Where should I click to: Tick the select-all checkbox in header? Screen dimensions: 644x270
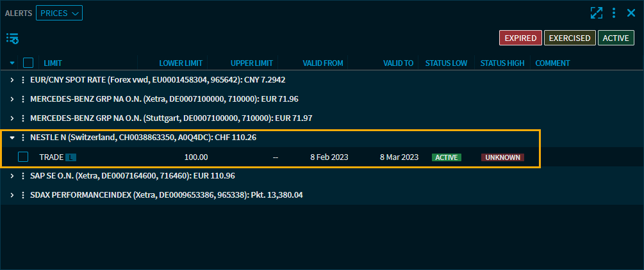(x=28, y=63)
